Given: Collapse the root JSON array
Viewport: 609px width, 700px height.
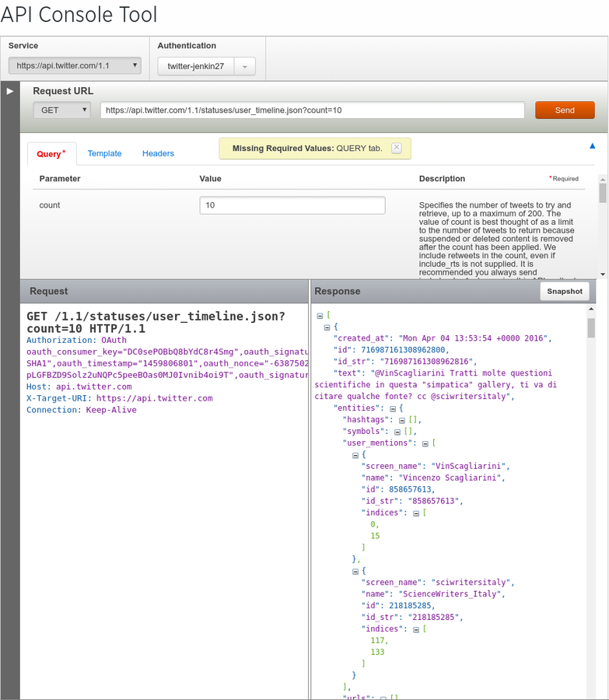Looking at the screenshot, I should pyautogui.click(x=320, y=316).
